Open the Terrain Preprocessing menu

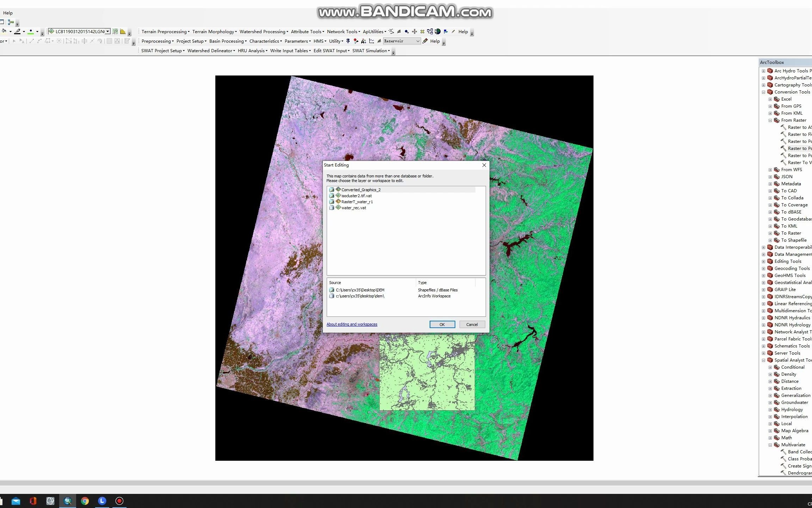pos(164,31)
